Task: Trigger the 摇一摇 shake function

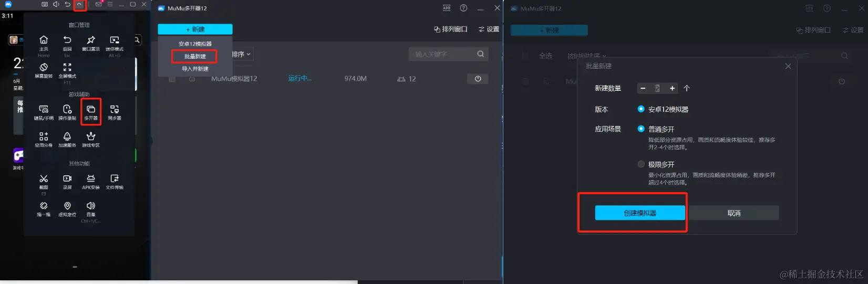Action: 44,206
